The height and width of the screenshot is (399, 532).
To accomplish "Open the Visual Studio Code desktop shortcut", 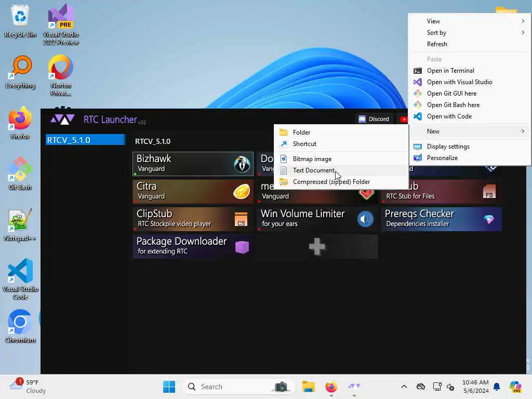I will [20, 279].
